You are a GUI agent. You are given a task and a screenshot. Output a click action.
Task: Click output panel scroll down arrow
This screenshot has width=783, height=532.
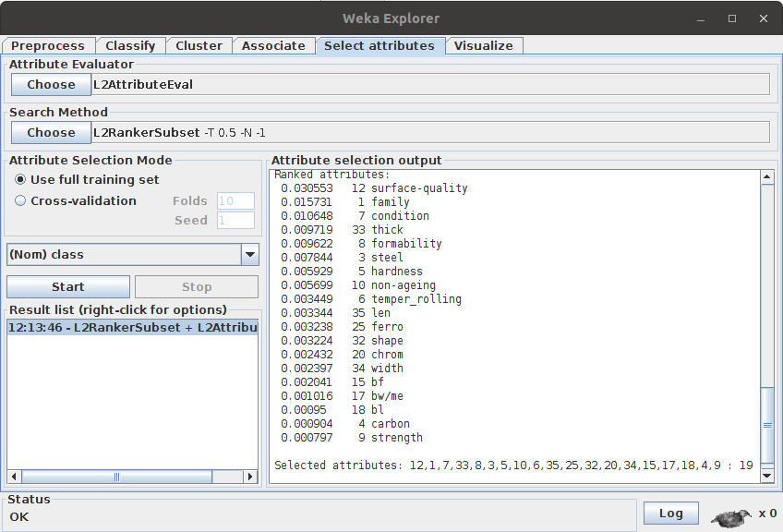tap(767, 476)
